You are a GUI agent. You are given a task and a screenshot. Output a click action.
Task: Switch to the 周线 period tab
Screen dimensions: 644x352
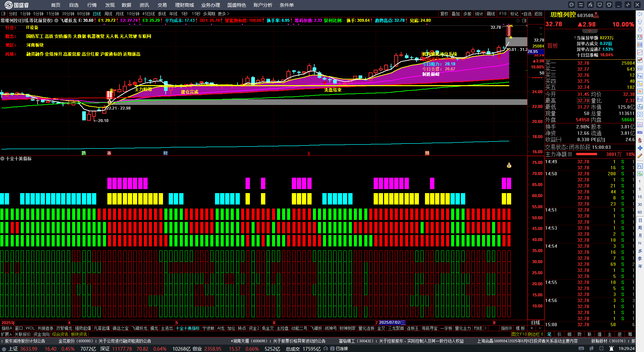(108, 14)
